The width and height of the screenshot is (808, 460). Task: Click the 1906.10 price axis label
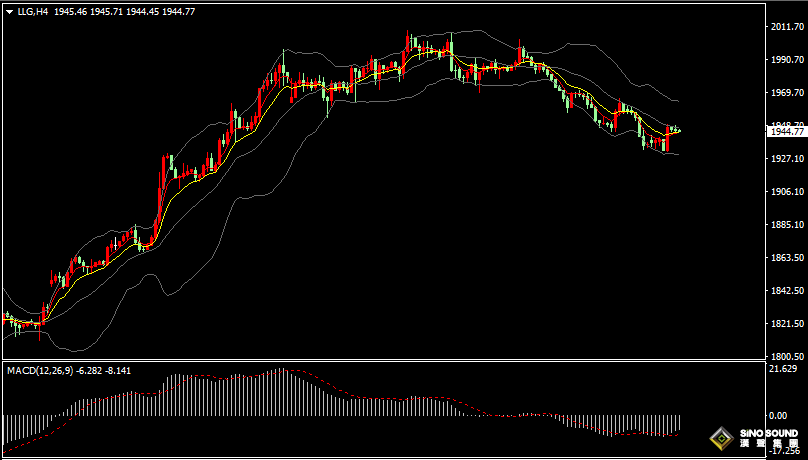pos(785,192)
